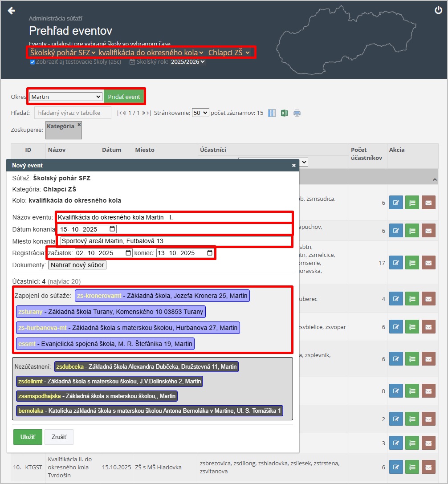
Task: Open the column settings icon
Action: click(x=272, y=113)
